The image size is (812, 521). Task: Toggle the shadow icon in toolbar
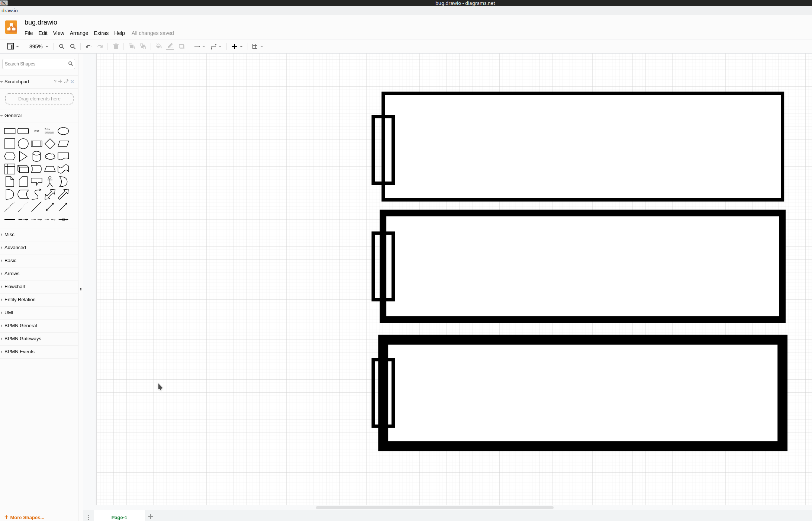(x=181, y=46)
